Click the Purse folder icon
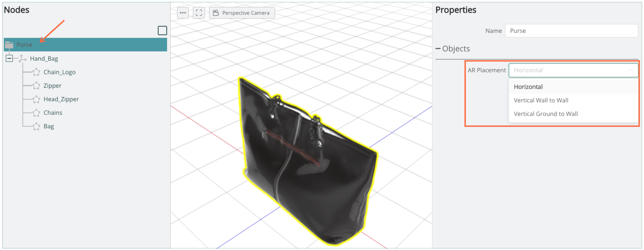The image size is (644, 250). point(9,45)
